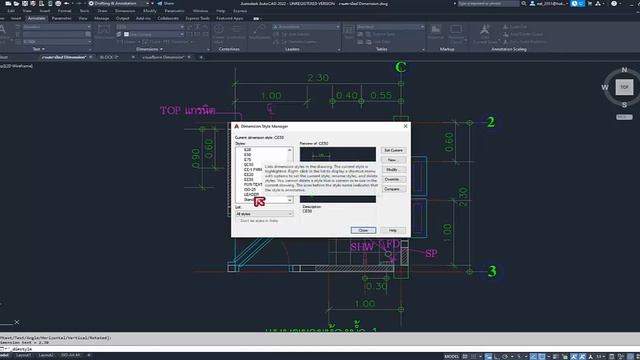Open the WCS dropdown below the ViewCube
Screen dimensions: 640x360
coord(624,117)
